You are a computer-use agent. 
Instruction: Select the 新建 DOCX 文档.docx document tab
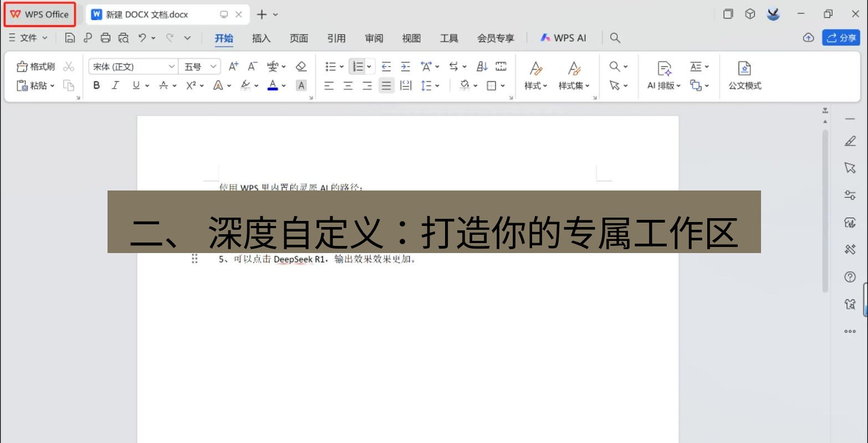point(166,14)
